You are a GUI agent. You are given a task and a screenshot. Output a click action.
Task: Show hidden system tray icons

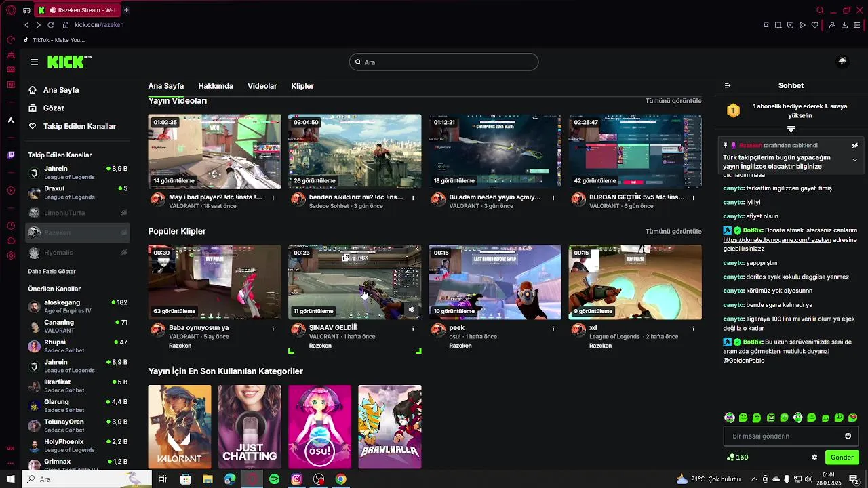click(x=753, y=479)
